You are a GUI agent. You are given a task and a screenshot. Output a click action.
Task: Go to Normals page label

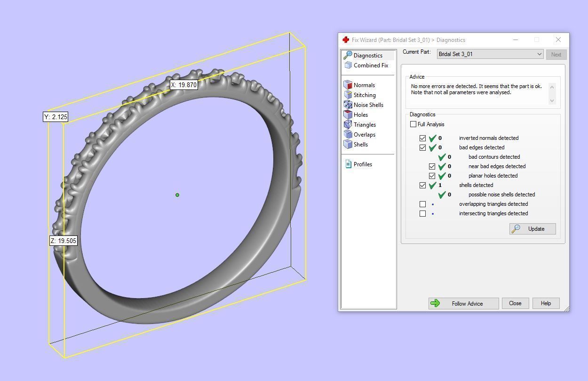pos(364,85)
